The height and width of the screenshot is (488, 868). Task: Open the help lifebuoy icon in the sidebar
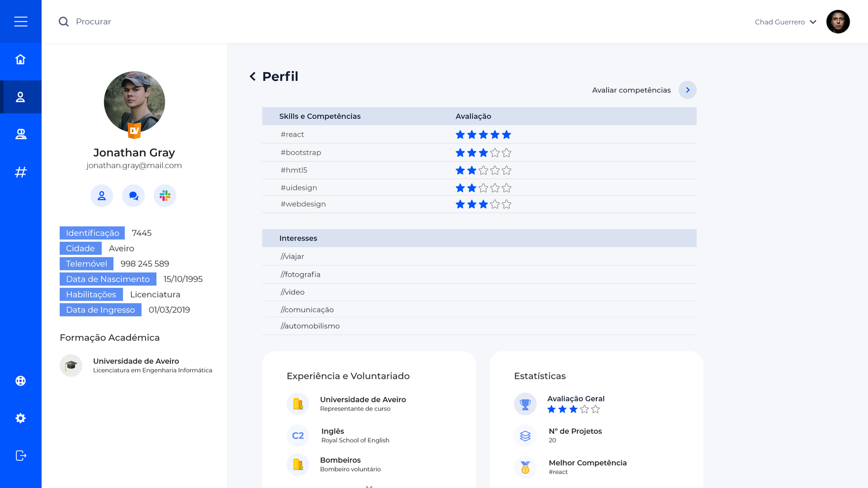[x=21, y=381]
